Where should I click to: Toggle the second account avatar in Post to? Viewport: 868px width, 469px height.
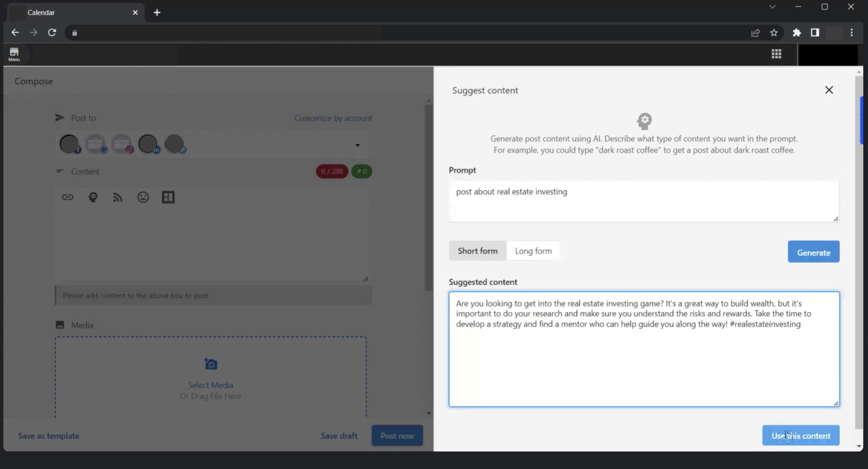coord(96,144)
